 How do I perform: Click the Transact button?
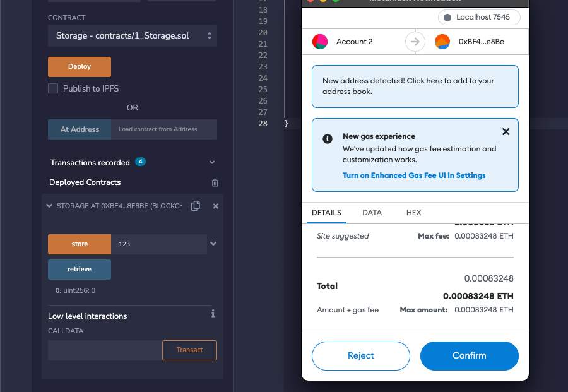tap(189, 350)
